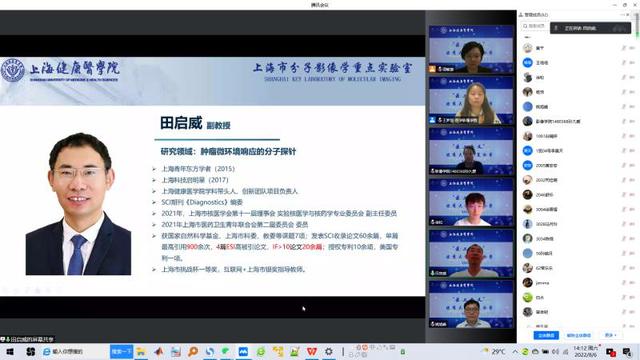Open WPS Office from the taskbar
The image size is (640, 360).
pyautogui.click(x=312, y=351)
